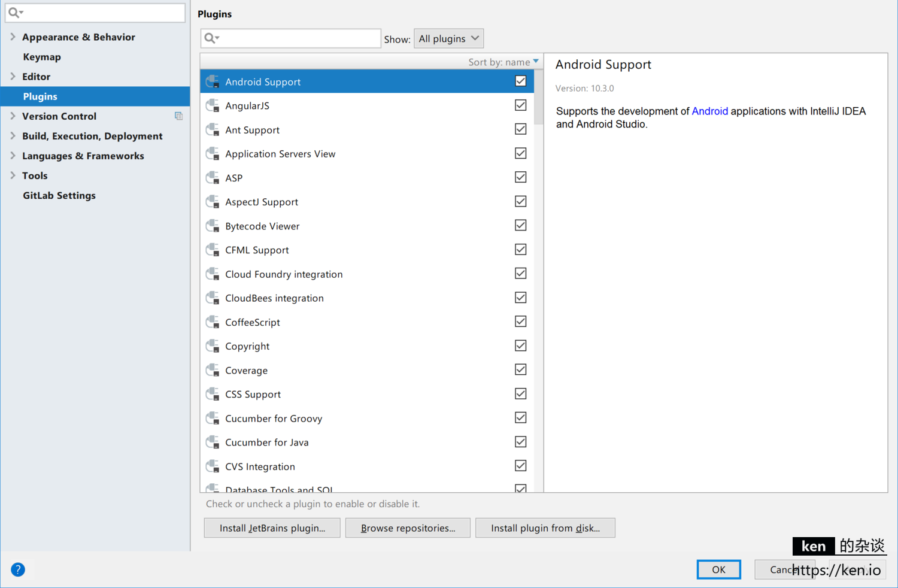Uncheck the Coverage plugin

tap(521, 369)
